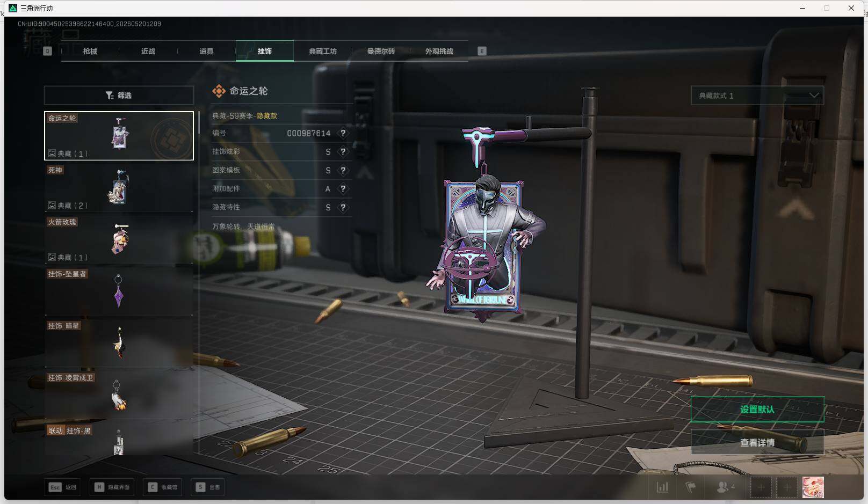This screenshot has height=504, width=868.
Task: Open the 筛选 filter button
Action: coord(119,95)
